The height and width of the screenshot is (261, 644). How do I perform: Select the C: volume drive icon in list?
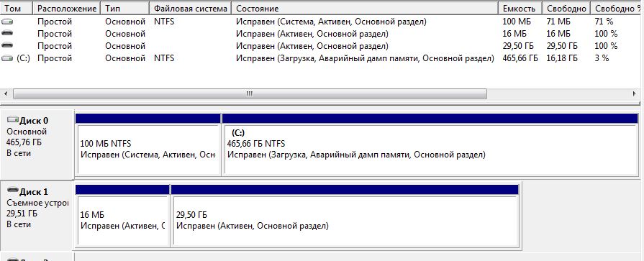pyautogui.click(x=7, y=58)
